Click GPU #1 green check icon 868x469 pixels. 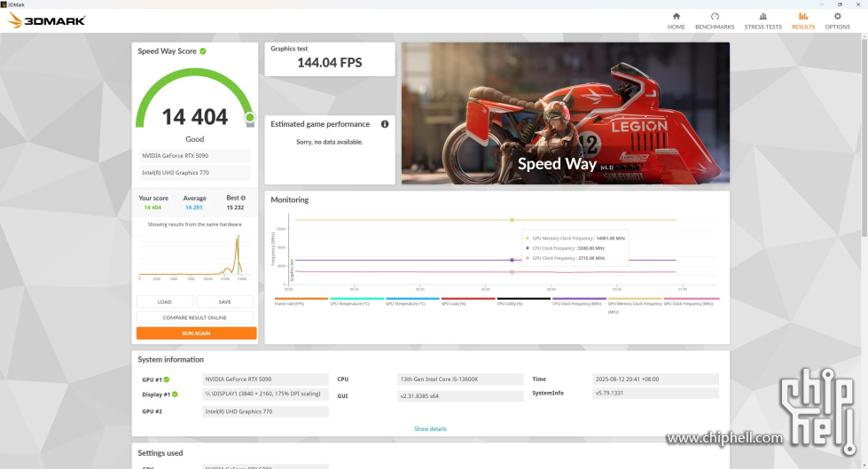click(167, 379)
